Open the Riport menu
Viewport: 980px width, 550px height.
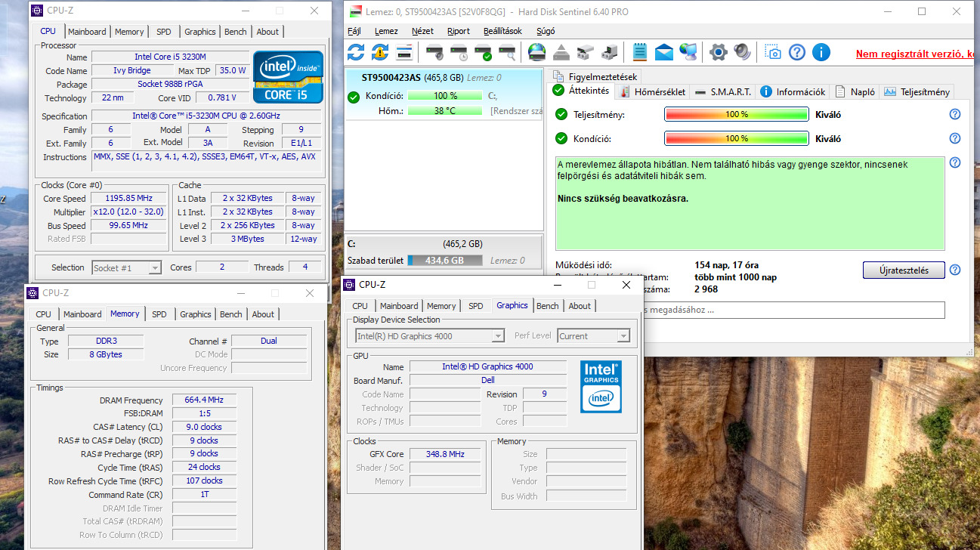coord(458,31)
